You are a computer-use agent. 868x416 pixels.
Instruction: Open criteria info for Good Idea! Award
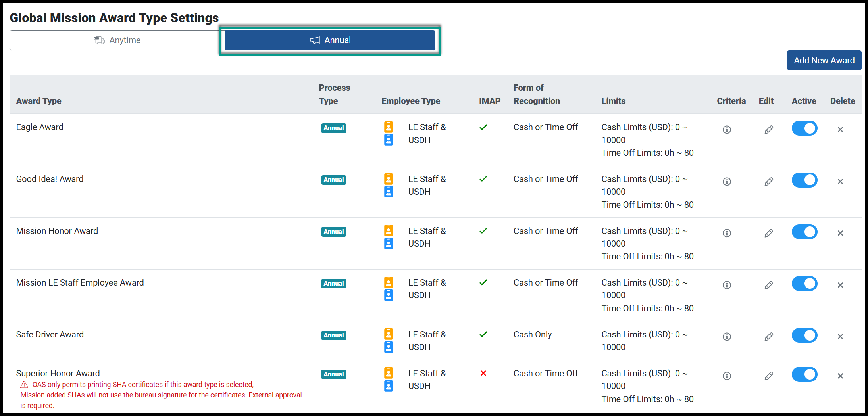(x=727, y=182)
